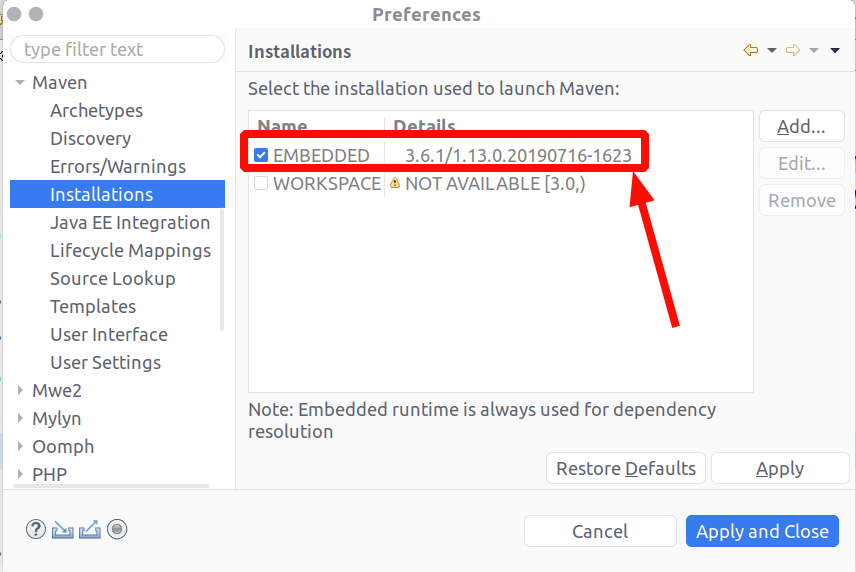Open the User Settings page
Image resolution: width=856 pixels, height=572 pixels.
pyautogui.click(x=105, y=363)
